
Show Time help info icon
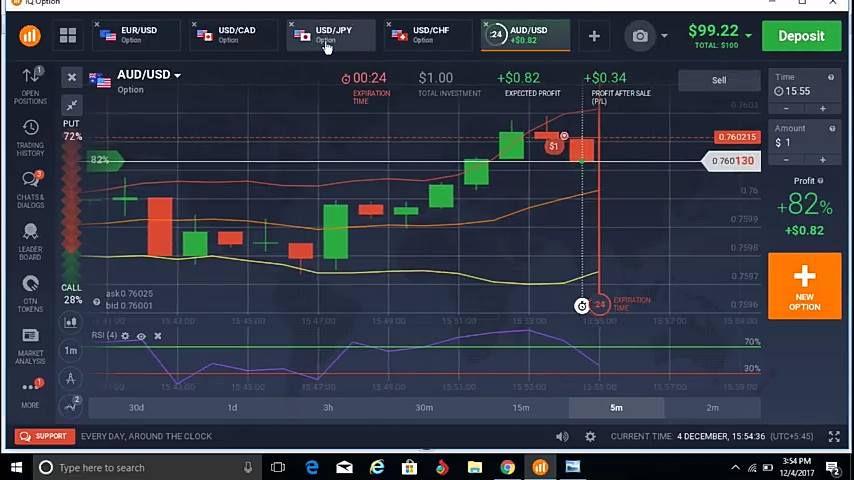(831, 77)
